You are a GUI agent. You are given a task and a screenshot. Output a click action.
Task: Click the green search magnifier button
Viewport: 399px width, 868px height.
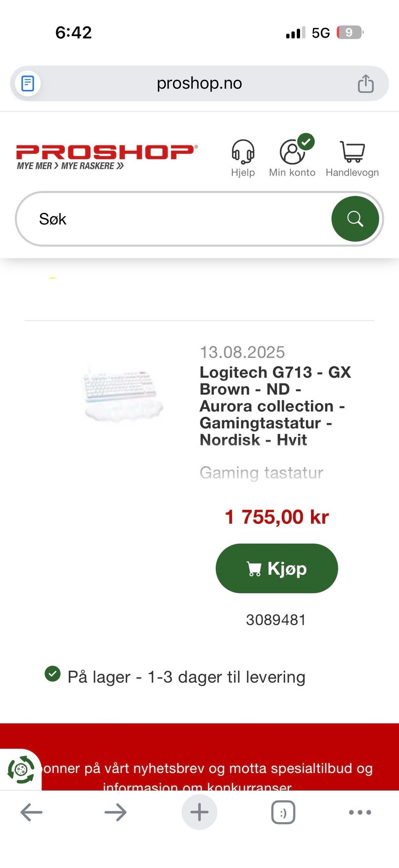355,219
